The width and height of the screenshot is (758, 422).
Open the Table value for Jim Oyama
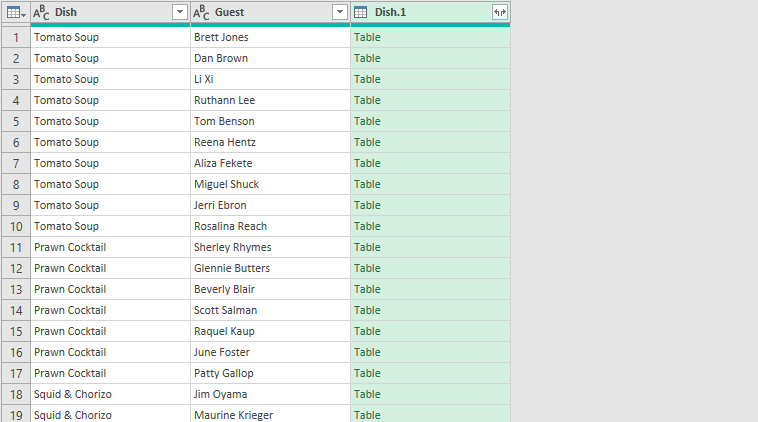367,394
